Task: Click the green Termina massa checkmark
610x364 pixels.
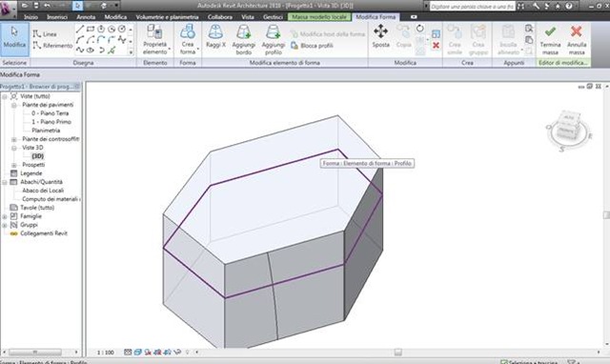Action: (x=550, y=31)
